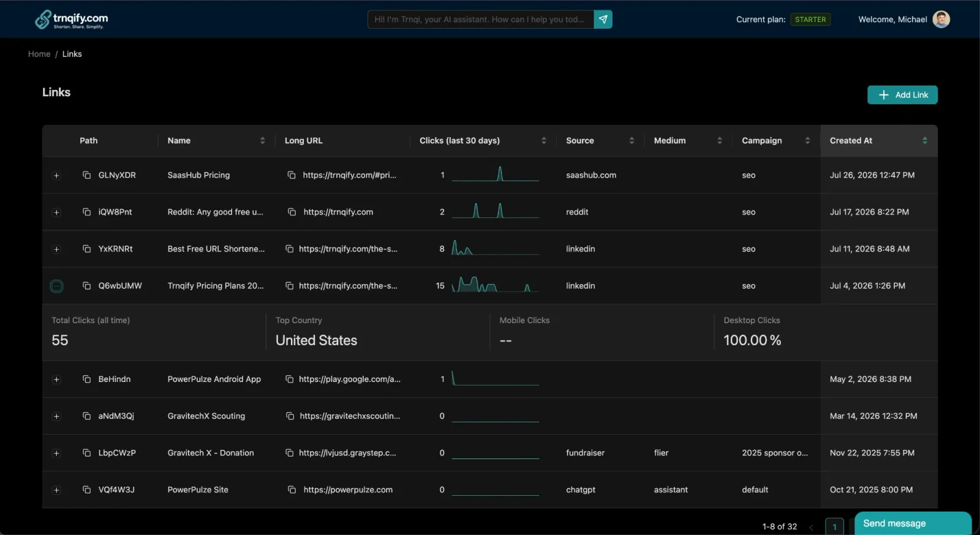Copy long URL of Best Free URL Shortener row
The height and width of the screenshot is (535, 980).
pyautogui.click(x=290, y=249)
